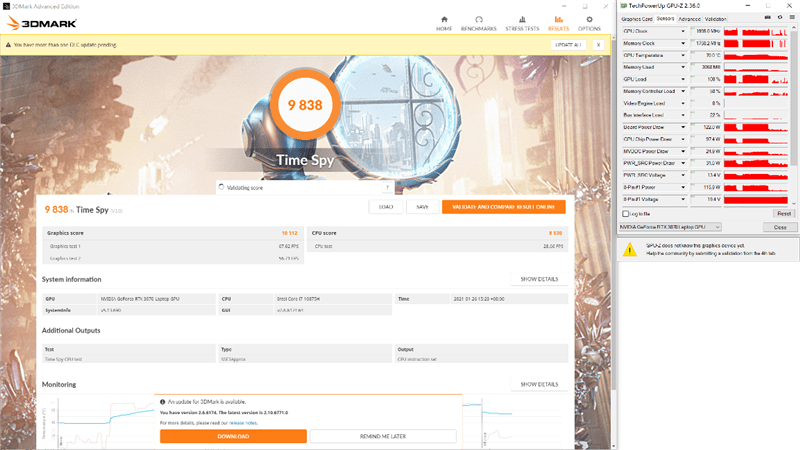The width and height of the screenshot is (800, 450).
Task: Click the Graphics score value 10 112
Action: (289, 233)
